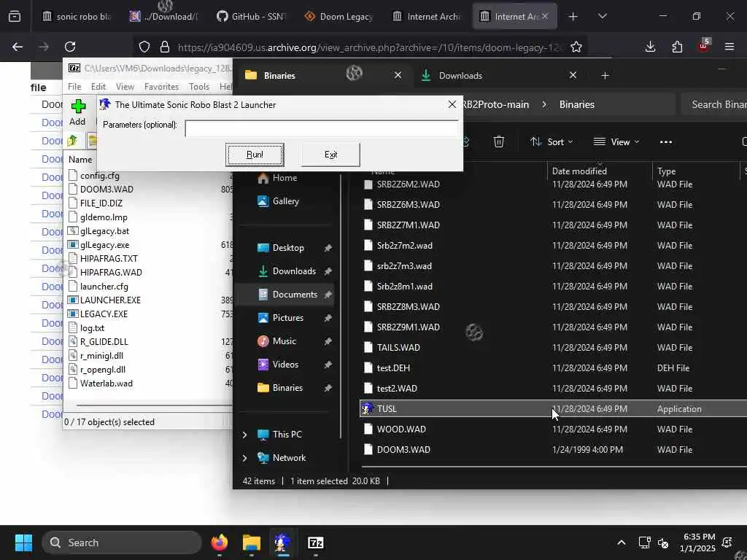This screenshot has width=747, height=560.
Task: Open File Explorer from the taskbar
Action: click(x=251, y=542)
